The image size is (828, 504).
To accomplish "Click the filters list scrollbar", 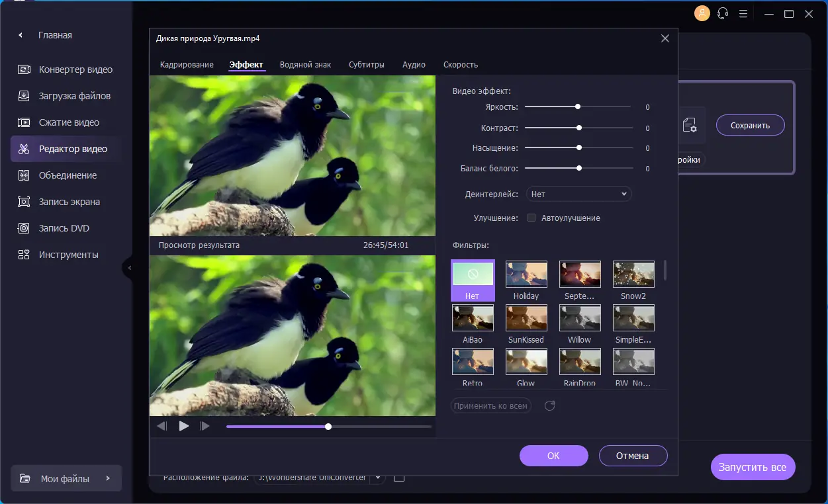I will click(665, 270).
